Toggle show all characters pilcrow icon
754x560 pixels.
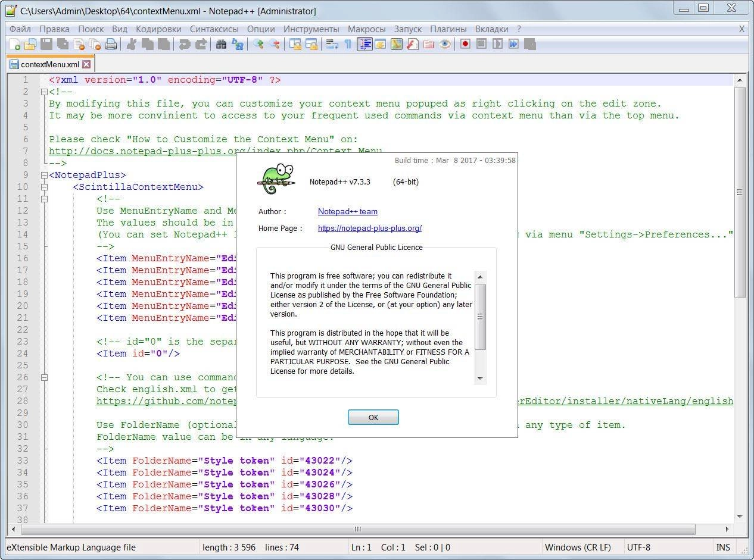tap(348, 44)
